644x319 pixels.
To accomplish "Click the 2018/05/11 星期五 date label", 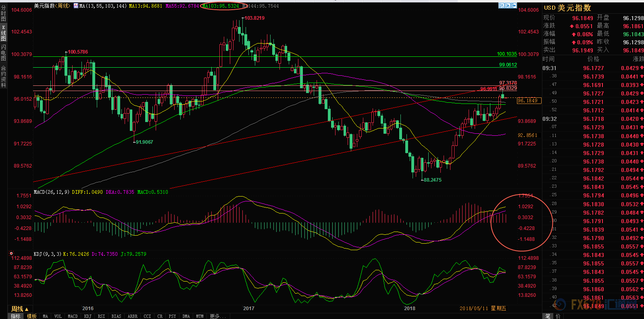I will point(483,308).
